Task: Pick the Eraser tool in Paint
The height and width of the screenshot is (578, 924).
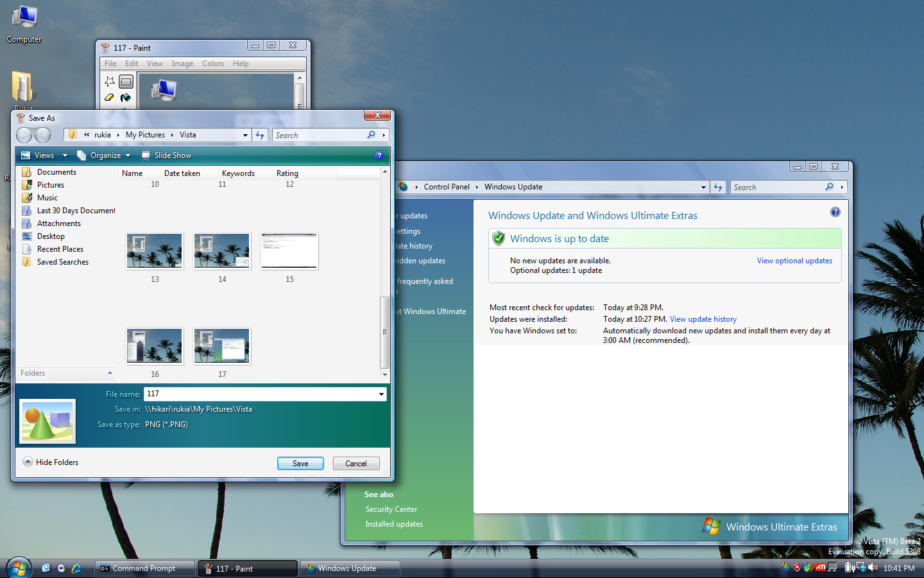Action: click(x=110, y=98)
